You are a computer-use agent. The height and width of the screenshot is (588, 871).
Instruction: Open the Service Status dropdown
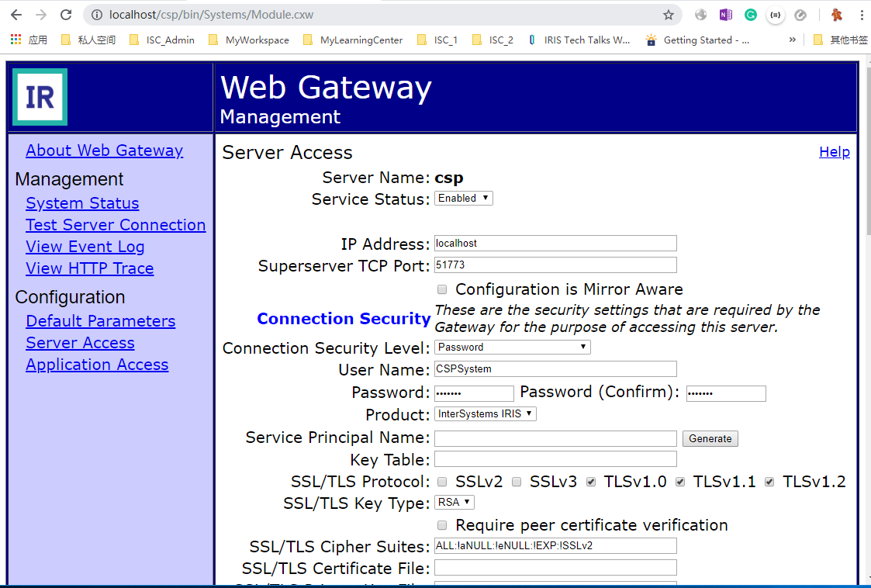coord(463,199)
